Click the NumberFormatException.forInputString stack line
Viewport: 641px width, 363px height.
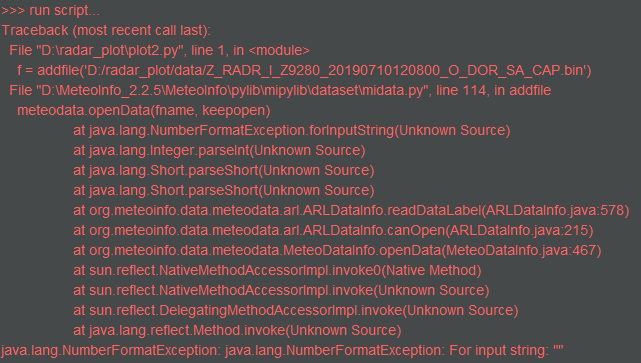[x=292, y=130]
